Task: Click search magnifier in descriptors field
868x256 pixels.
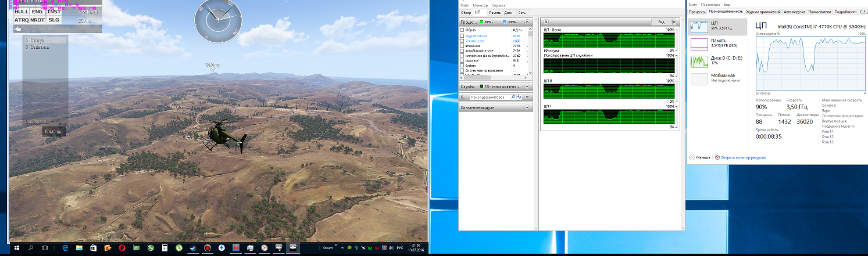Action: pos(513,97)
